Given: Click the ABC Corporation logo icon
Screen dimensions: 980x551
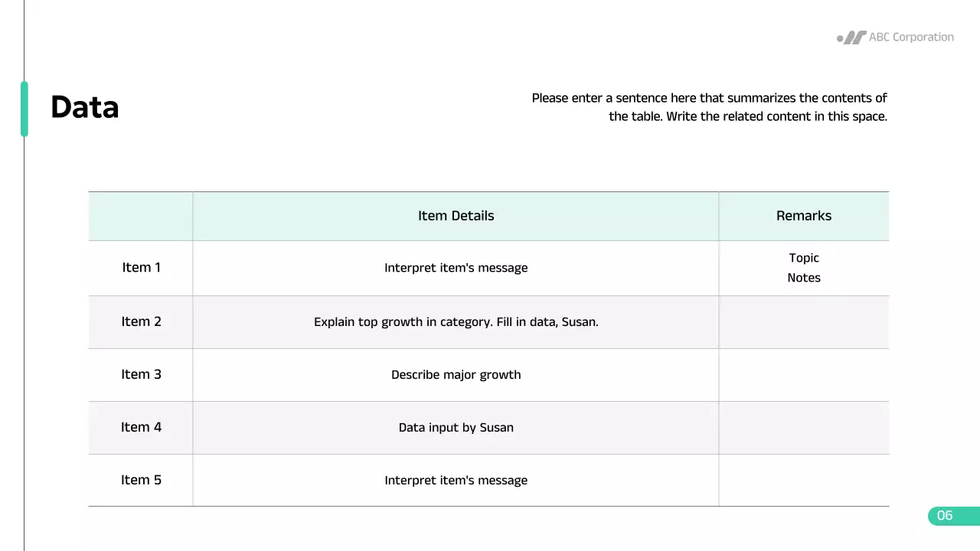Looking at the screenshot, I should point(851,37).
